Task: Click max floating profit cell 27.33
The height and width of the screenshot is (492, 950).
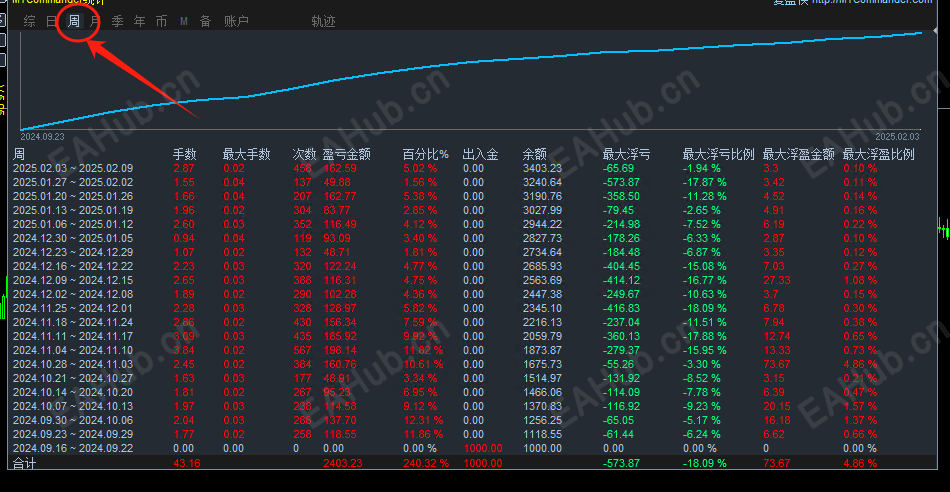Action: click(777, 280)
